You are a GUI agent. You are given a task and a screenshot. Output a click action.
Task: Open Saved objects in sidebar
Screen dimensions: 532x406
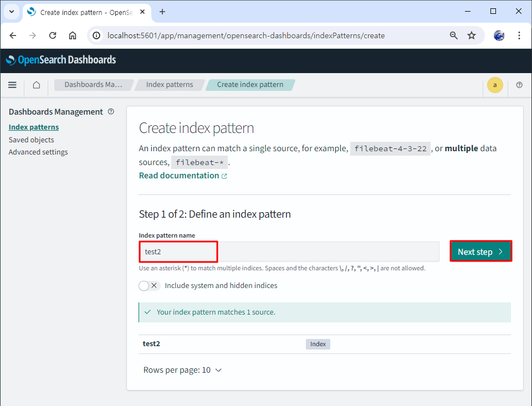(x=31, y=140)
